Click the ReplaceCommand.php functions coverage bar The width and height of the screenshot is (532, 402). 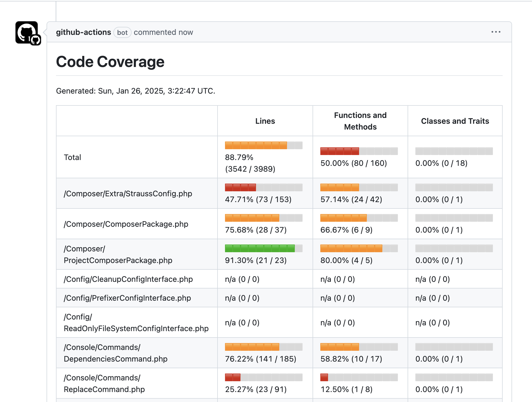(359, 377)
